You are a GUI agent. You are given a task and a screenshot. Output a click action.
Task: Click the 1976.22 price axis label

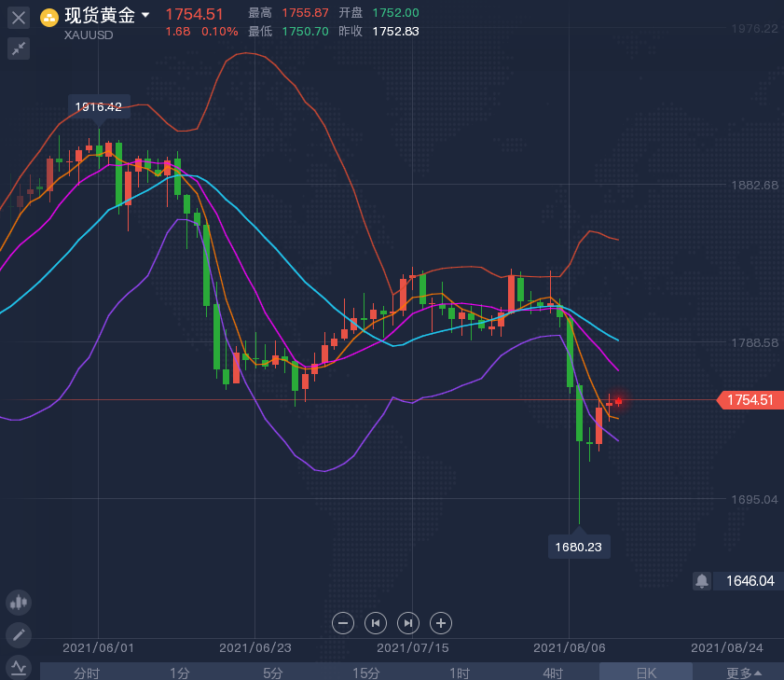click(754, 29)
